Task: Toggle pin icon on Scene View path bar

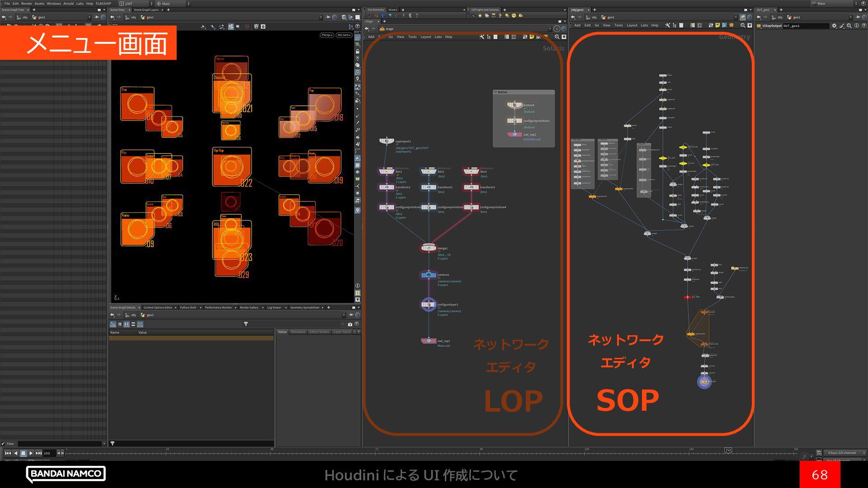Action: (328, 17)
